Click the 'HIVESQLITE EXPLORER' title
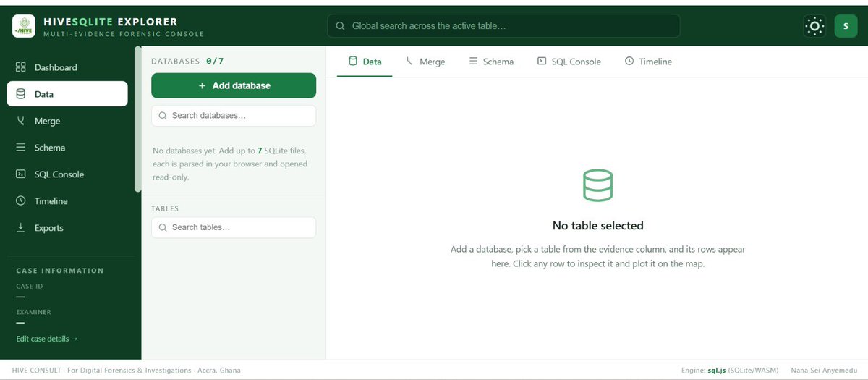The image size is (868, 380). pos(110,22)
